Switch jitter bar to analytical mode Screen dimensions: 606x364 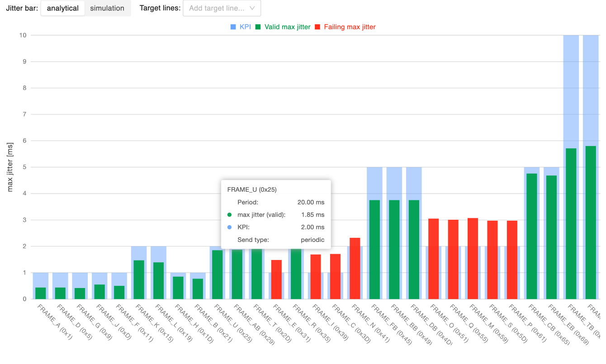pos(63,8)
